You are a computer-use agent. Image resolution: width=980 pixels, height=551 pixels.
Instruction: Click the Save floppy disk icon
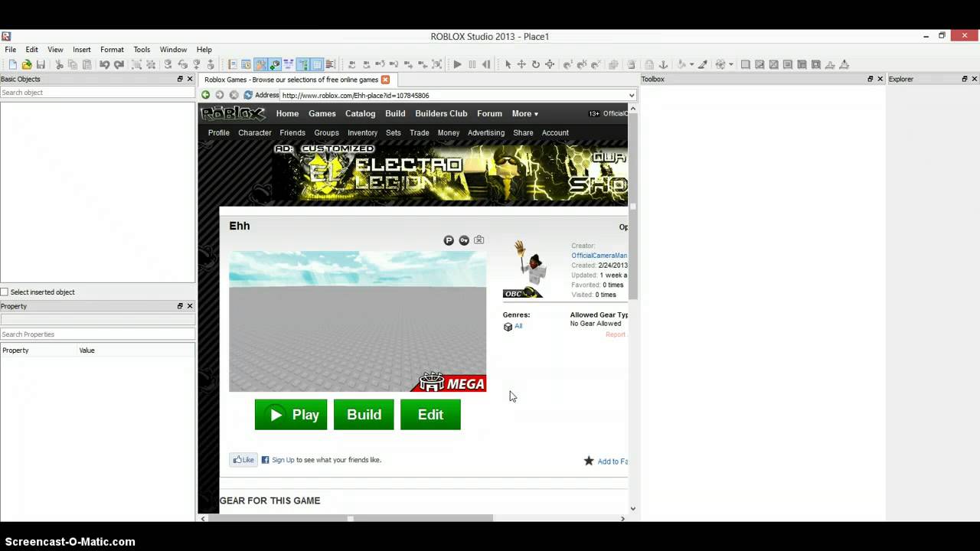[41, 64]
